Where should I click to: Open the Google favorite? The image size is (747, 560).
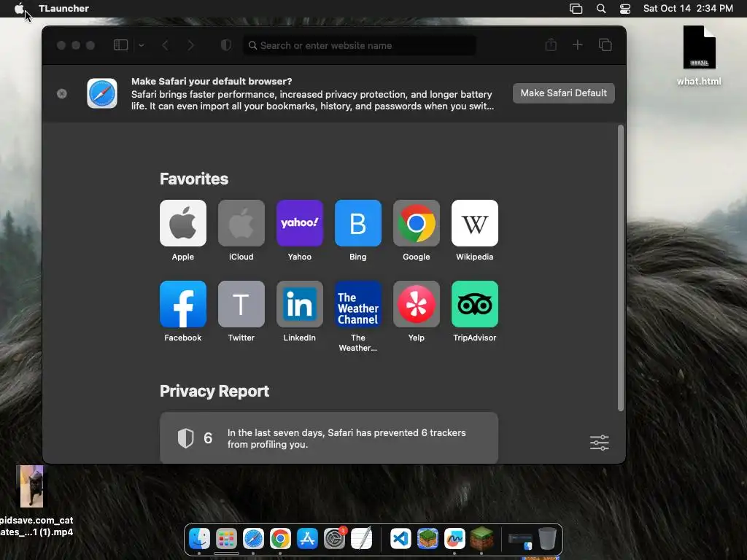[x=417, y=223]
